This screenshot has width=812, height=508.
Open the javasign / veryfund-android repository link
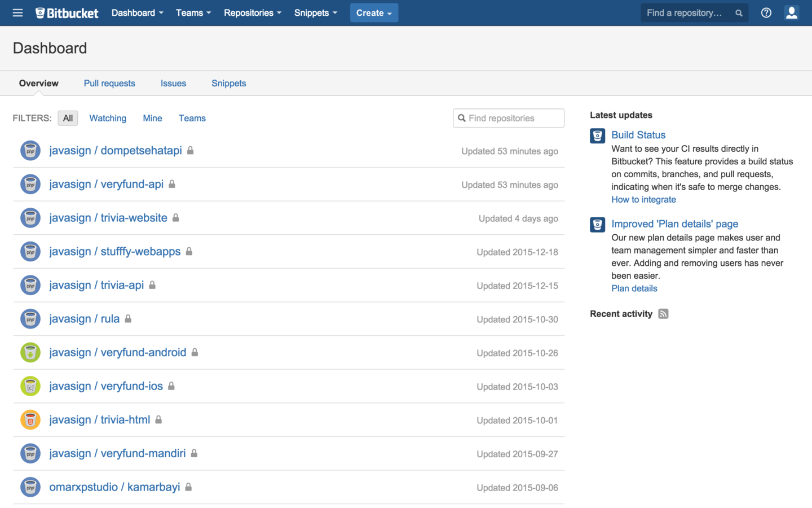click(x=118, y=352)
